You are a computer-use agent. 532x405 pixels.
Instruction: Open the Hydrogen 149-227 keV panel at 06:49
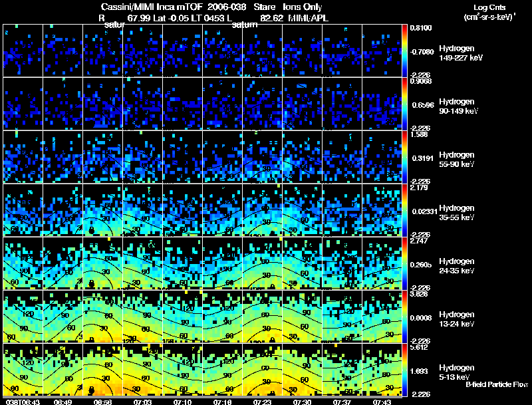63,50
